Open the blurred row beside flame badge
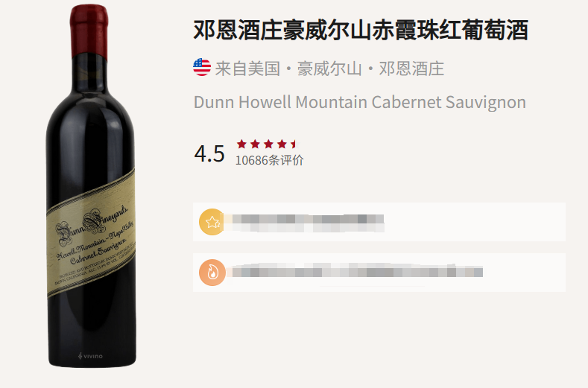Screen dimensions: 588x388 tap(379, 273)
